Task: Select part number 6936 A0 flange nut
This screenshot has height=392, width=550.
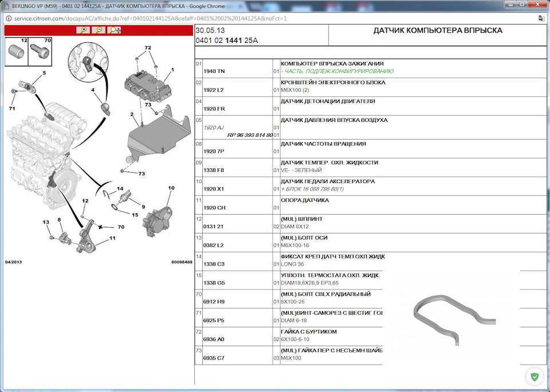Action: coord(214,339)
